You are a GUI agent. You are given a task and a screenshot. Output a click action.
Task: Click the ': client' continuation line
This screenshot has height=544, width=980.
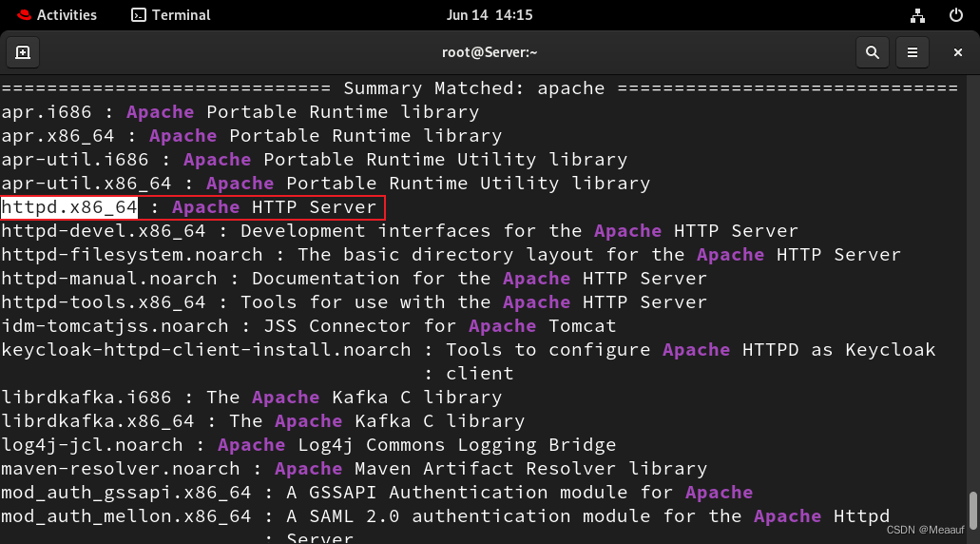(469, 374)
